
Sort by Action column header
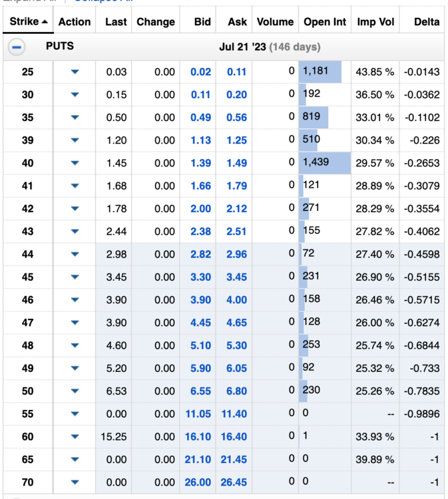pyautogui.click(x=75, y=22)
